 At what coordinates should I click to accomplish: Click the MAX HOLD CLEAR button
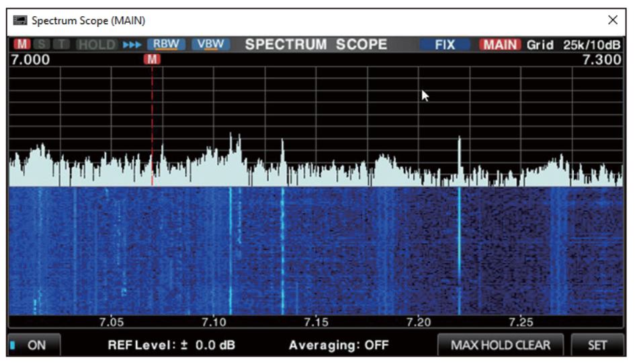[x=501, y=345]
